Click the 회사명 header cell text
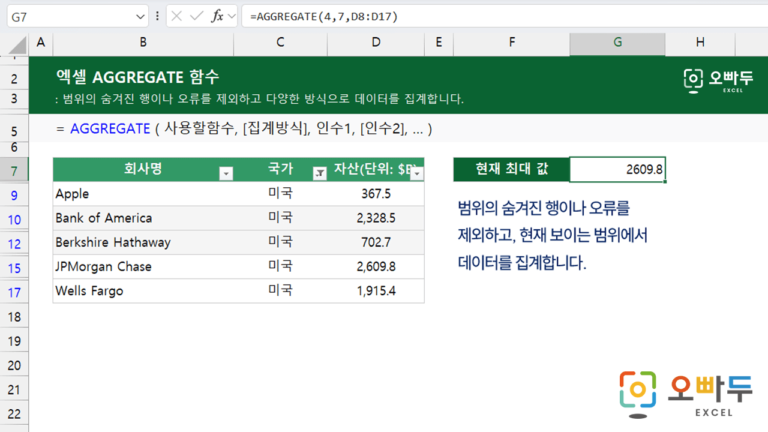This screenshot has height=432, width=768. click(143, 169)
